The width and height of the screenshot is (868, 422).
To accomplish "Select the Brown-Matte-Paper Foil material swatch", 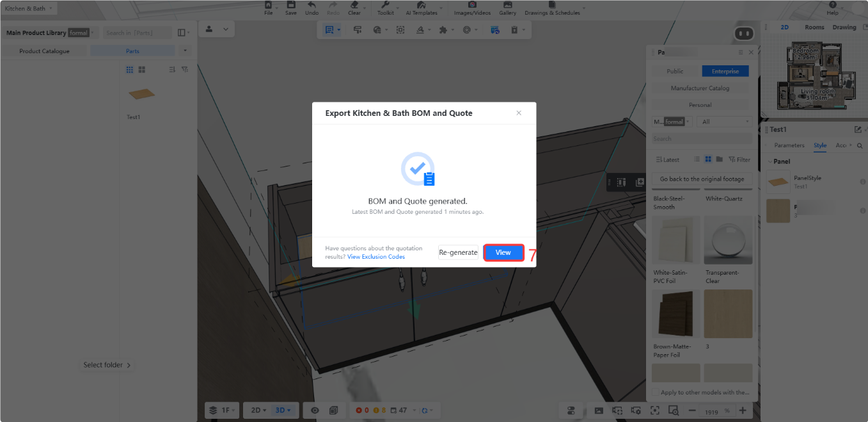I will pyautogui.click(x=676, y=314).
